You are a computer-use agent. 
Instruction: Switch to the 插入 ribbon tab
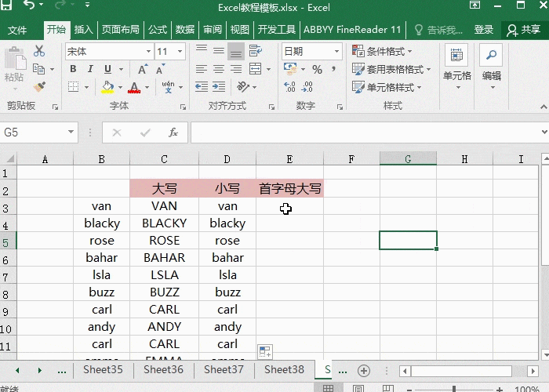point(83,30)
